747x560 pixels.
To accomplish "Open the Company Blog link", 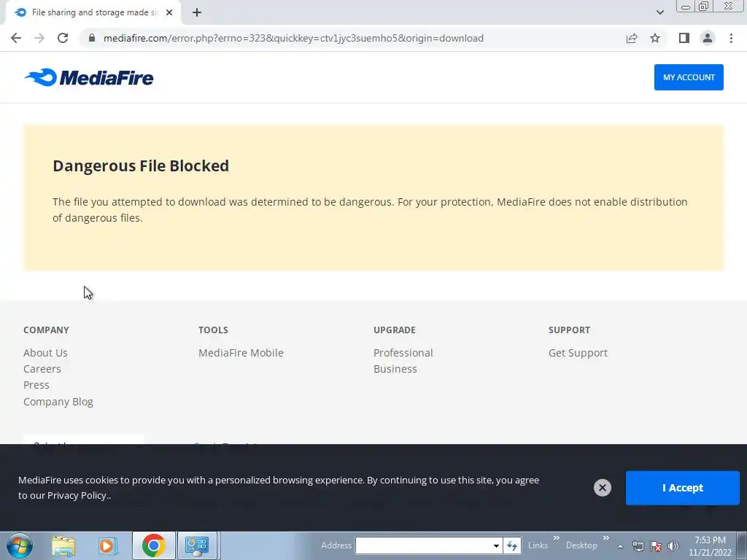I will pyautogui.click(x=58, y=402).
